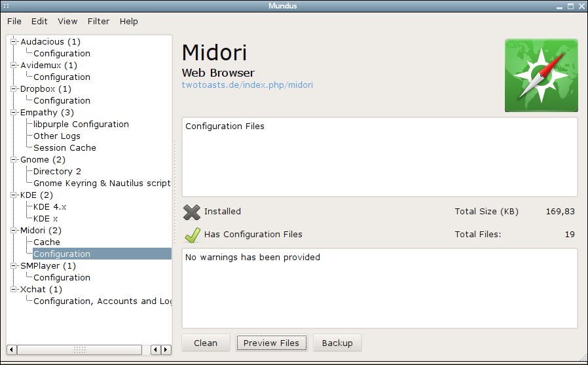This screenshot has height=365, width=588.
Task: Click the green checkmark configuration files icon
Action: tap(193, 235)
